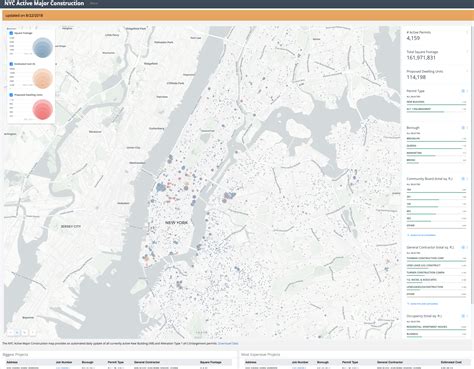The width and height of the screenshot is (474, 369).
Task: Select BROOKLYN in the Borough widget
Action: 436,139
